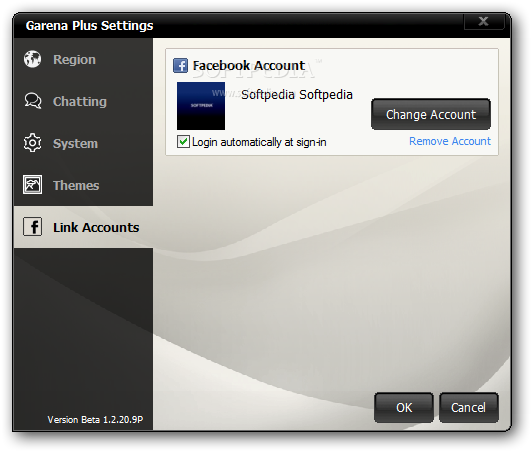Screen dimensions: 532x452
Task: Switch to the Chatting tab
Action: pyautogui.click(x=83, y=101)
